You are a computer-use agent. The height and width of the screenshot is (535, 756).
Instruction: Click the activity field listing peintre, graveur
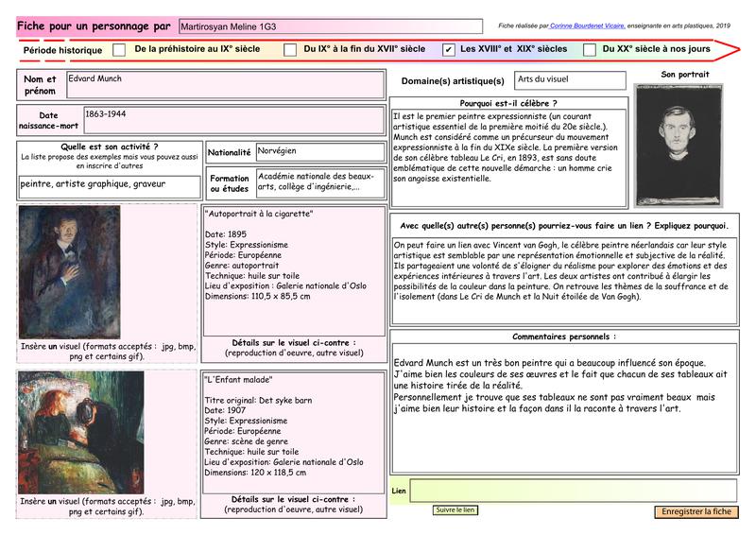[109, 184]
